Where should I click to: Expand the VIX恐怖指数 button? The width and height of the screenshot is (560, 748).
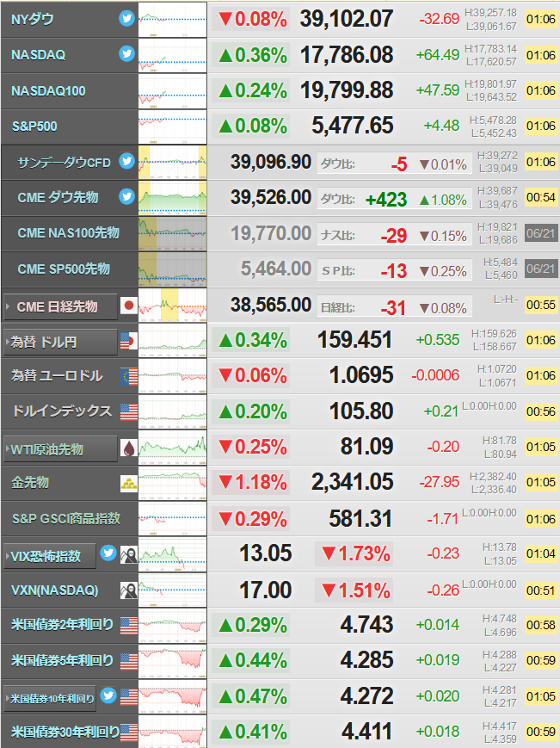coord(50,556)
